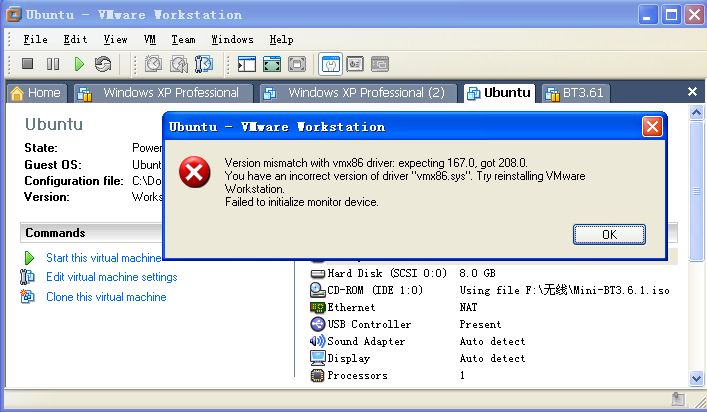
Task: Click the Sound Adapter speaker icon
Action: point(317,341)
